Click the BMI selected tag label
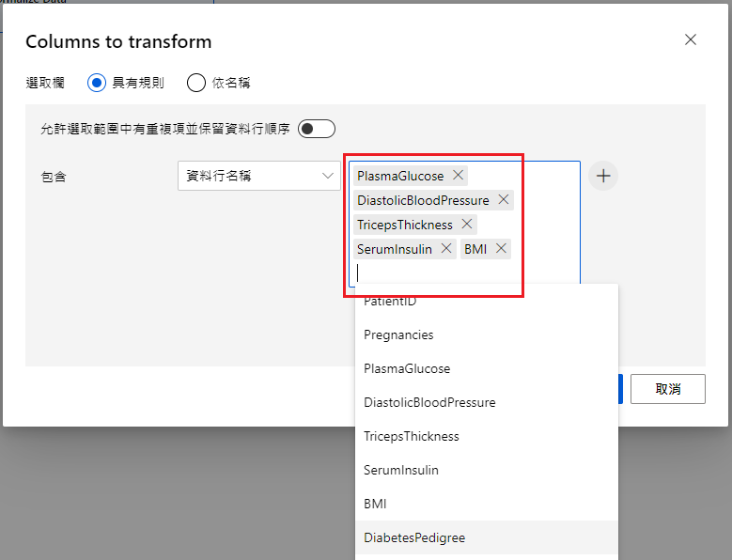 (x=475, y=249)
